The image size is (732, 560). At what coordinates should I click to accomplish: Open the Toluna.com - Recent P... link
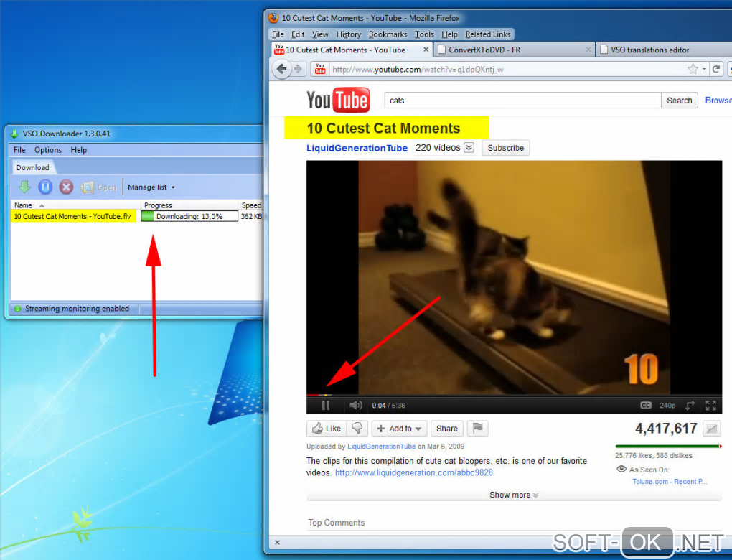pyautogui.click(x=670, y=482)
